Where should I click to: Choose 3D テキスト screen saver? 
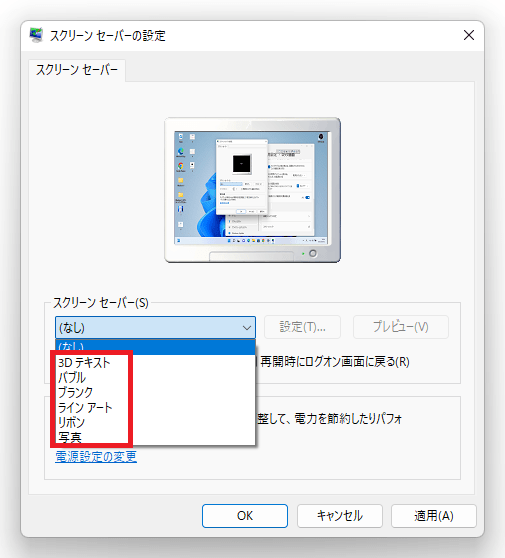coord(156,363)
